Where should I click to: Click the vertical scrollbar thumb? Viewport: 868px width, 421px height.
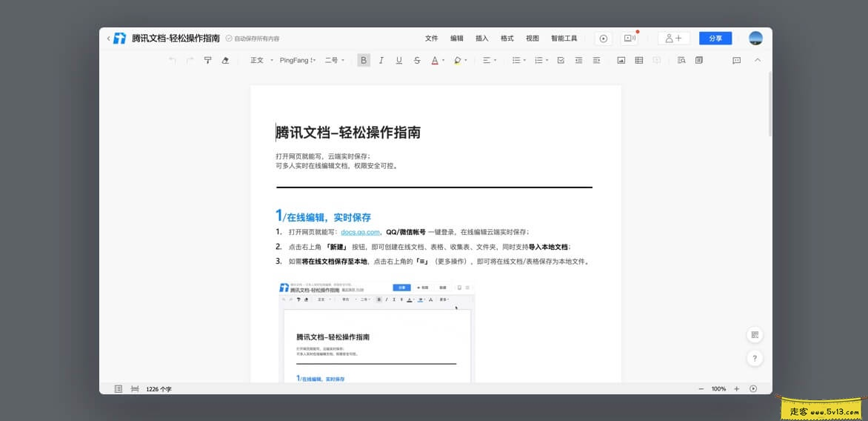(x=770, y=104)
